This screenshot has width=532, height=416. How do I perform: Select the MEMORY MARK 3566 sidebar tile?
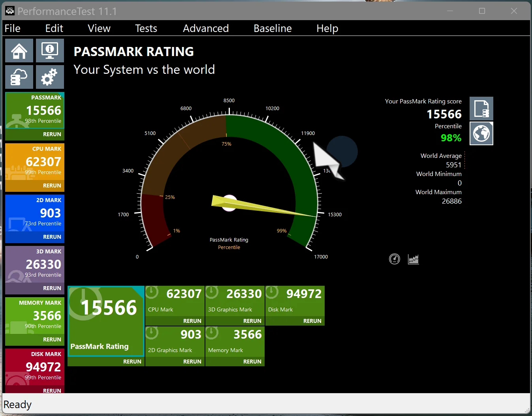(35, 315)
